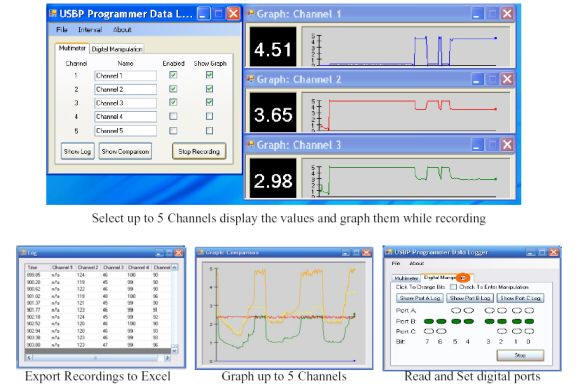Click the Channel 2 name field

[125, 89]
